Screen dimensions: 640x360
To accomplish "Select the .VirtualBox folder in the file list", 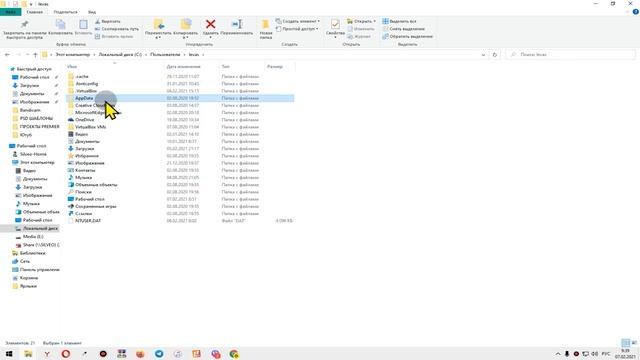I will 86,91.
